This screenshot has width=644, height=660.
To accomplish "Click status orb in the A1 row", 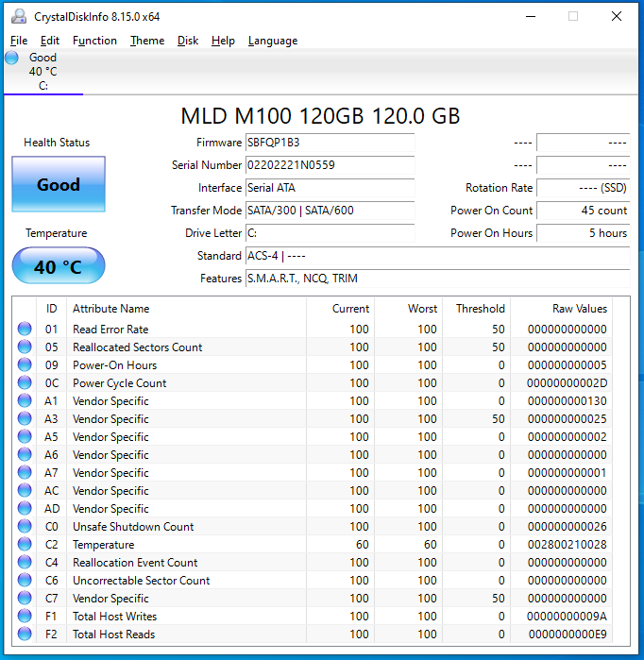I will [25, 400].
